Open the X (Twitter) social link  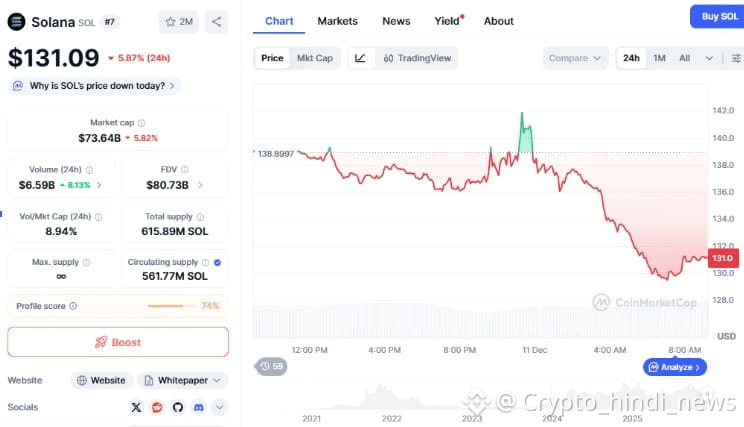point(136,407)
